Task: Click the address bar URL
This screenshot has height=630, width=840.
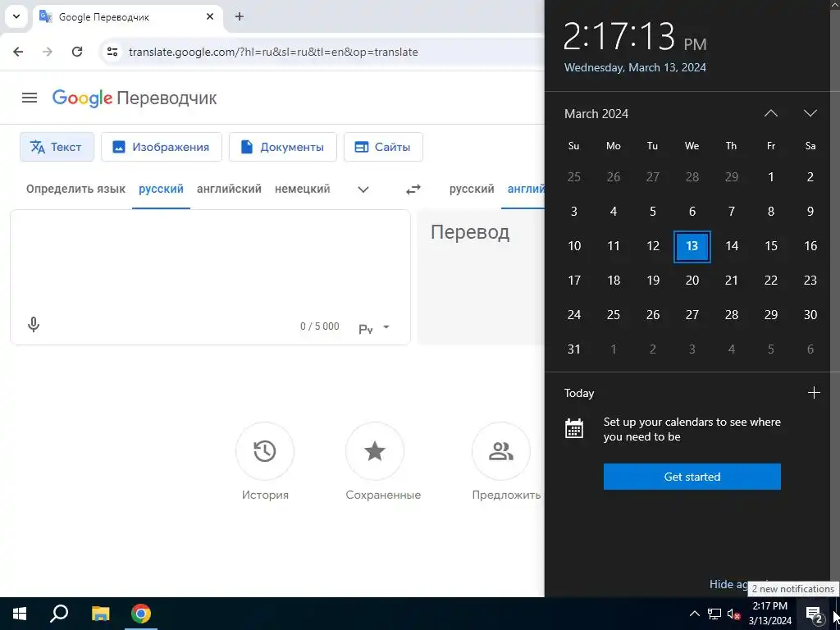Action: (x=273, y=52)
